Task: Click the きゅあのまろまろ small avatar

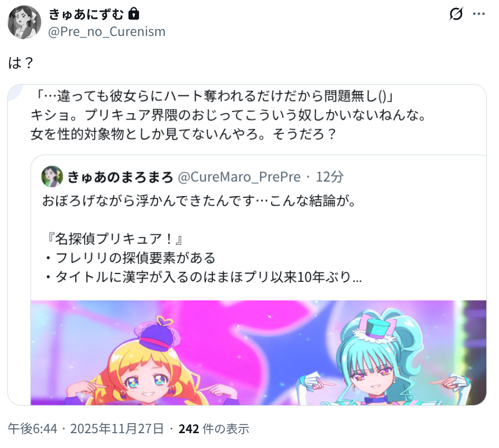Action: point(52,177)
